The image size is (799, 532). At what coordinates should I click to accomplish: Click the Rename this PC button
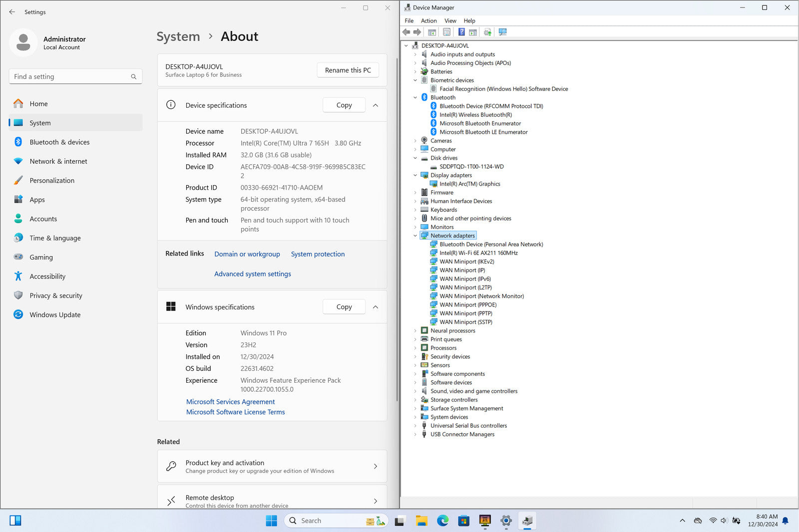coord(348,70)
